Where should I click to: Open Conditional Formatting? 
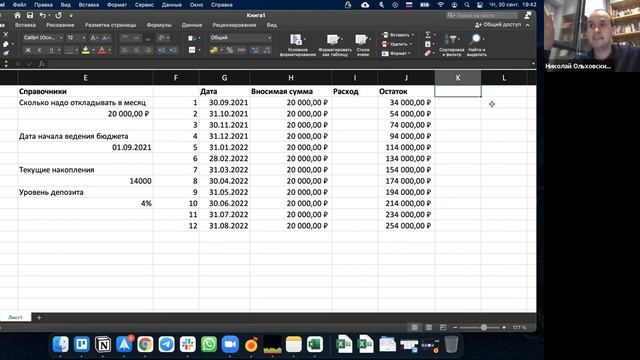pyautogui.click(x=298, y=44)
